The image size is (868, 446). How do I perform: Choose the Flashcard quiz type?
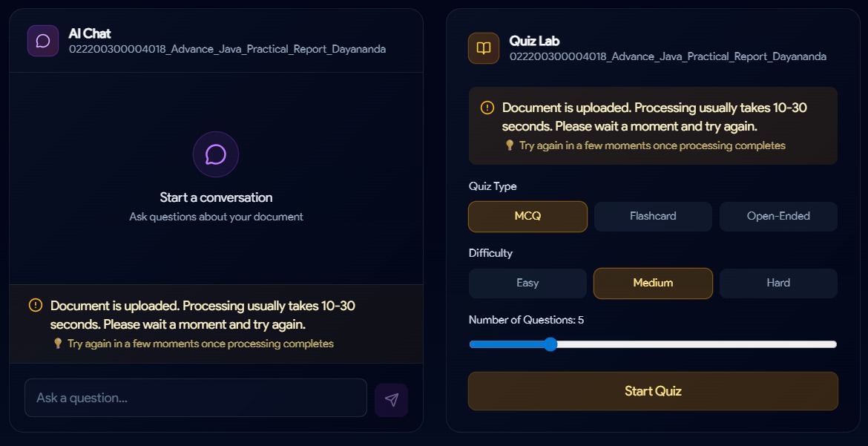[x=653, y=217]
